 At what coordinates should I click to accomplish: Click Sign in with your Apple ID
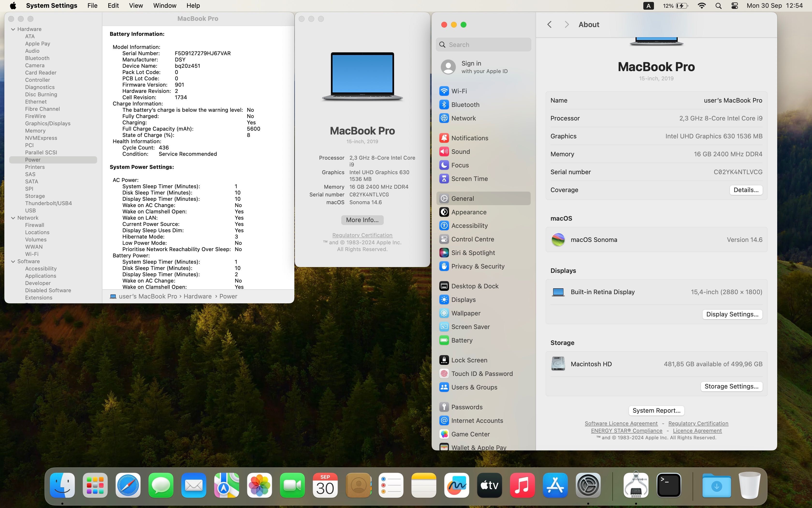(483, 67)
